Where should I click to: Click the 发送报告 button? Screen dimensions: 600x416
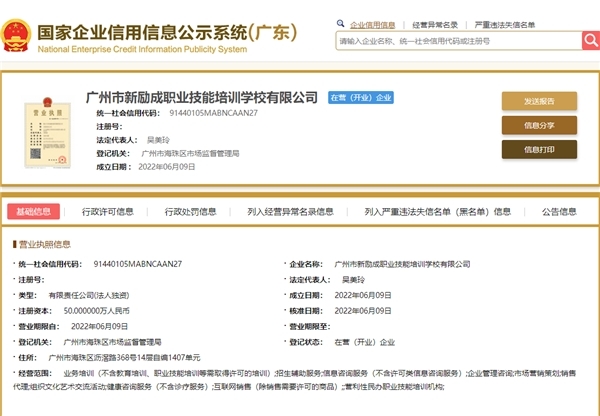pyautogui.click(x=539, y=101)
